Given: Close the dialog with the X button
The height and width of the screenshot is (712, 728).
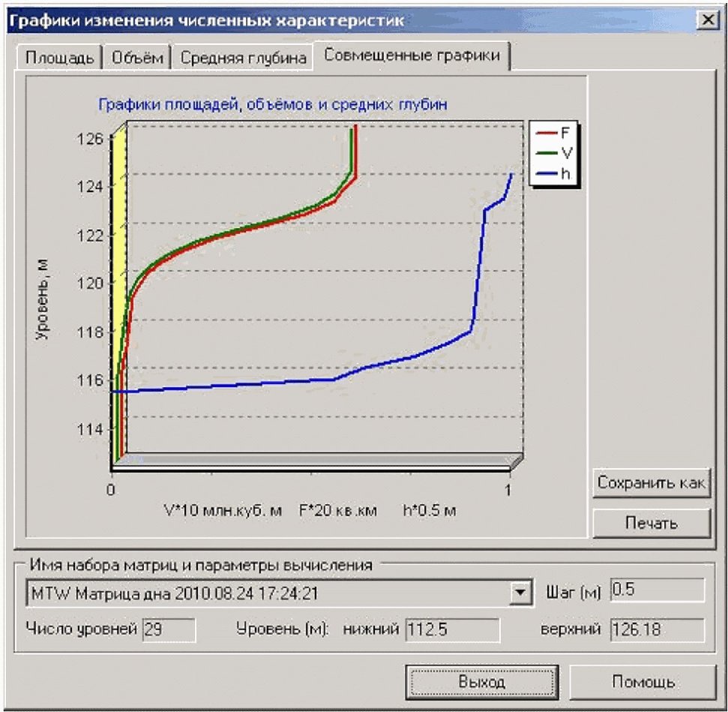Looking at the screenshot, I should click(707, 20).
